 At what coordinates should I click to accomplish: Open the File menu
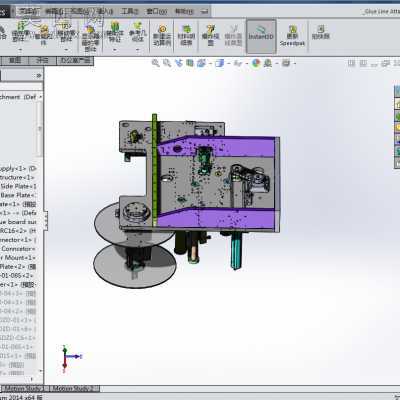click(x=28, y=12)
